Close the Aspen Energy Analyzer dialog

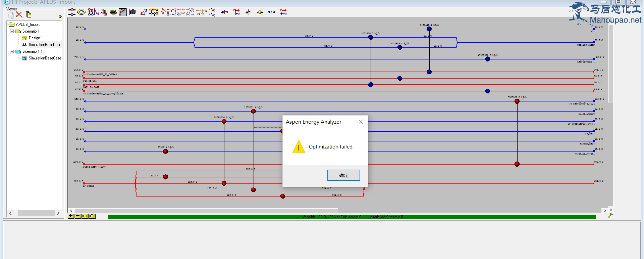[x=361, y=122]
